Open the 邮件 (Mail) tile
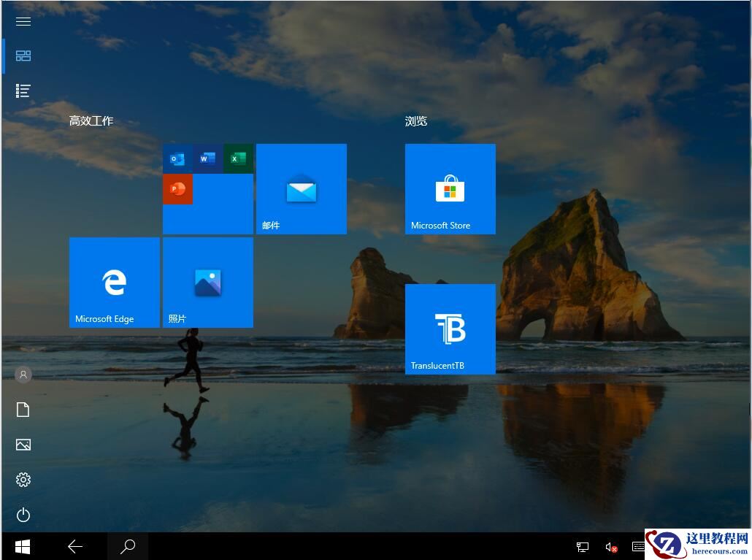 pos(301,188)
